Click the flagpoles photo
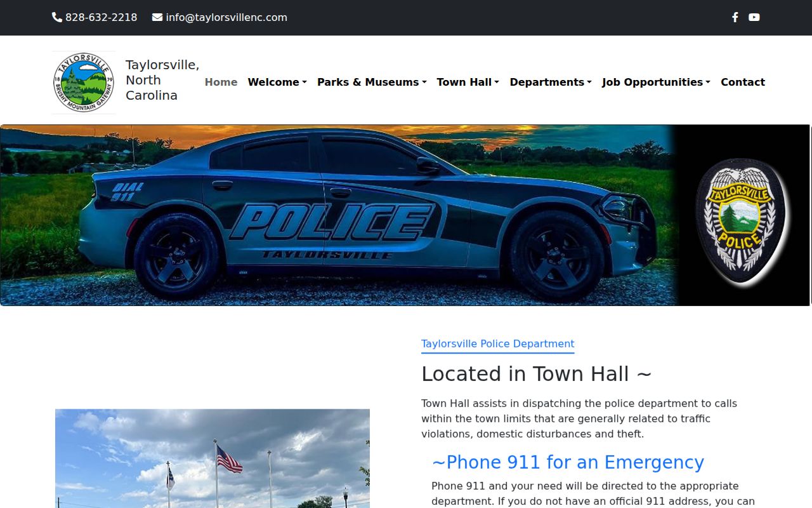 click(x=213, y=458)
